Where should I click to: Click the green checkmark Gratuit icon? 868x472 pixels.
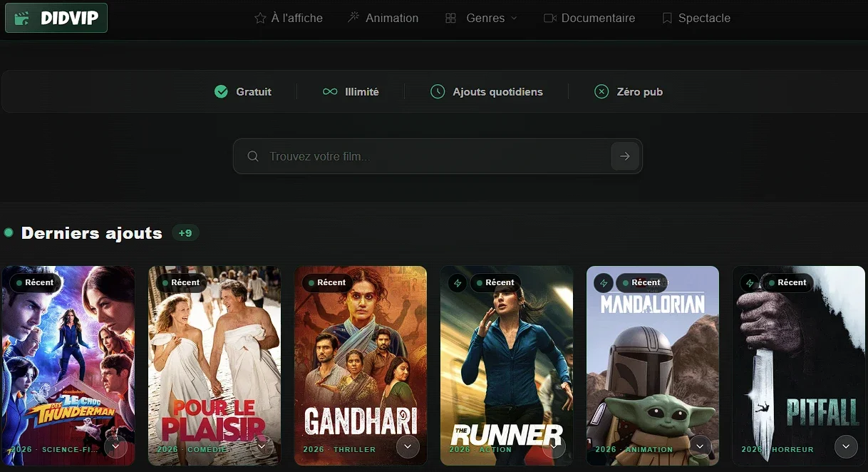(x=221, y=91)
